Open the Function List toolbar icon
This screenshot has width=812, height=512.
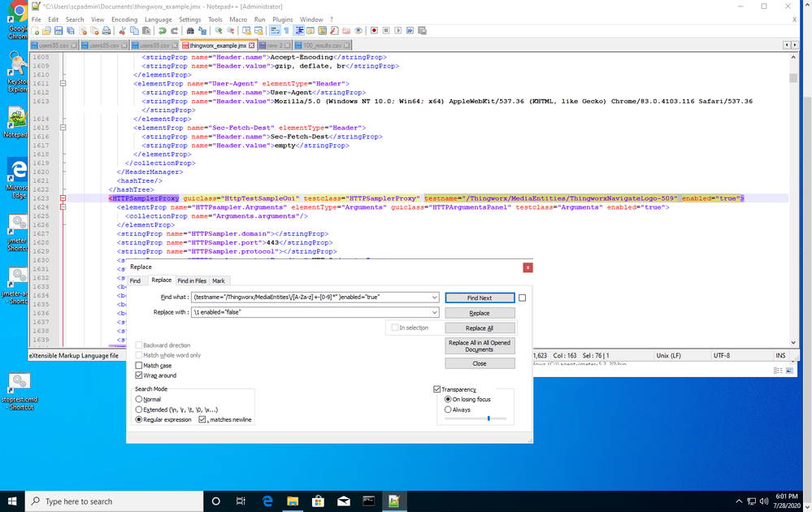pyautogui.click(x=335, y=31)
